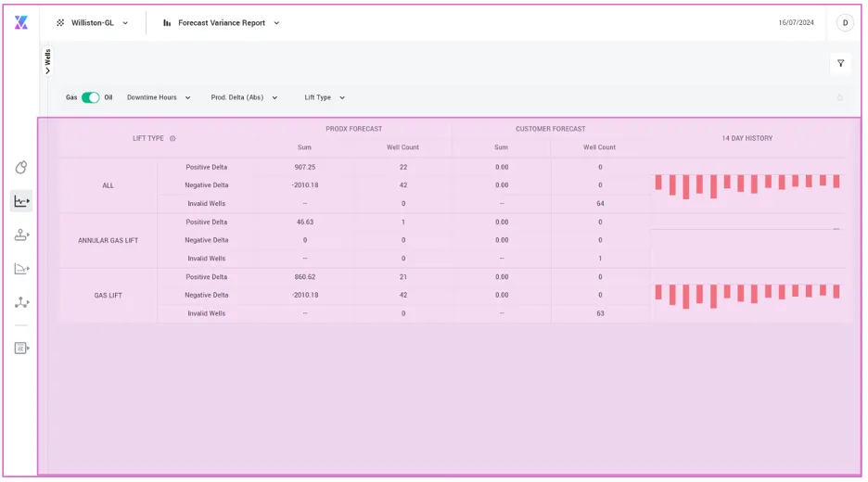Click the info icon next to LIFT TYPE

[172, 138]
